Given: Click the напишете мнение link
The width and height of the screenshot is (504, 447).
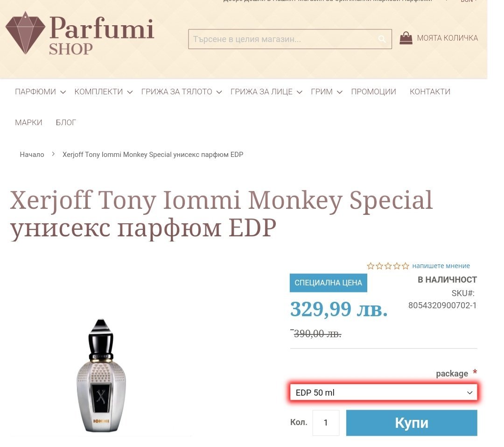Looking at the screenshot, I should click(441, 266).
